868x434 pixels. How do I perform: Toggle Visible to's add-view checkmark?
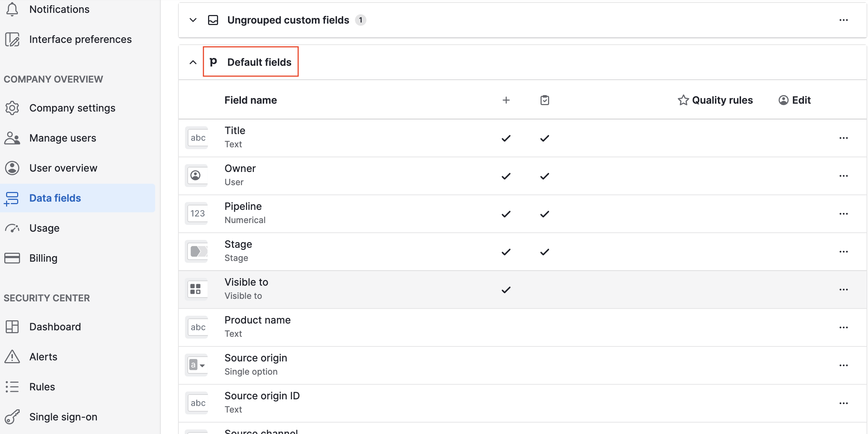click(x=506, y=290)
